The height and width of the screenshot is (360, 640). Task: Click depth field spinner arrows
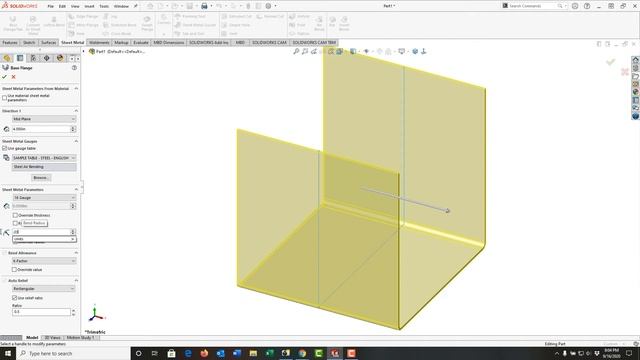pyautogui.click(x=73, y=129)
